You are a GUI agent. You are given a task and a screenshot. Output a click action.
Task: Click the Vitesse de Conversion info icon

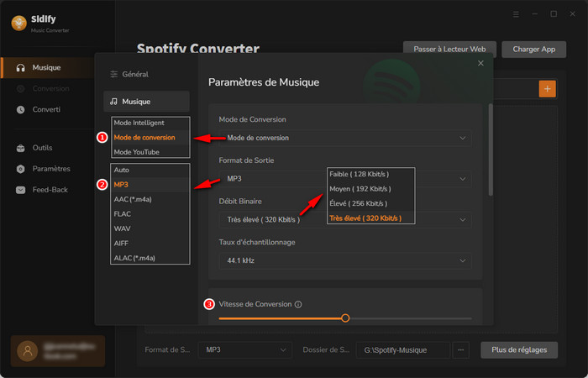(298, 304)
